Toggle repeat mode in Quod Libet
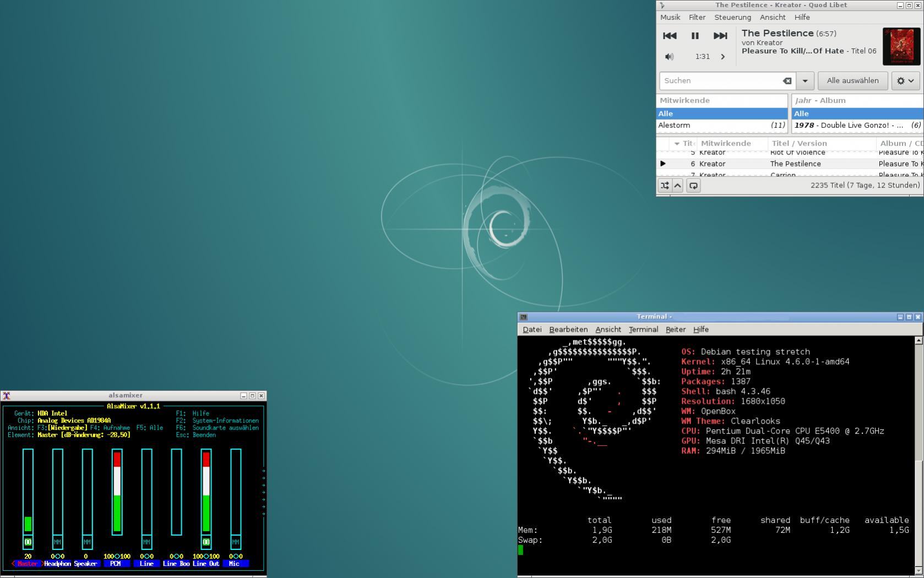 click(x=693, y=186)
